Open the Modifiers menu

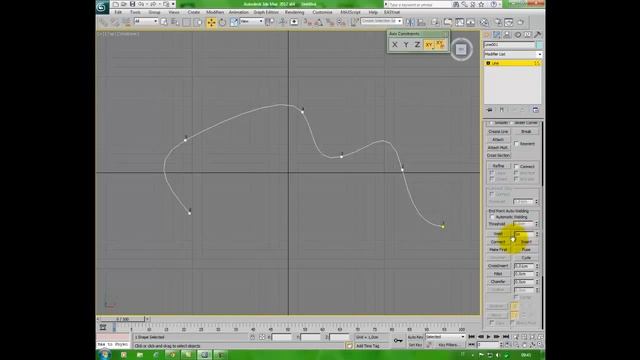215,12
